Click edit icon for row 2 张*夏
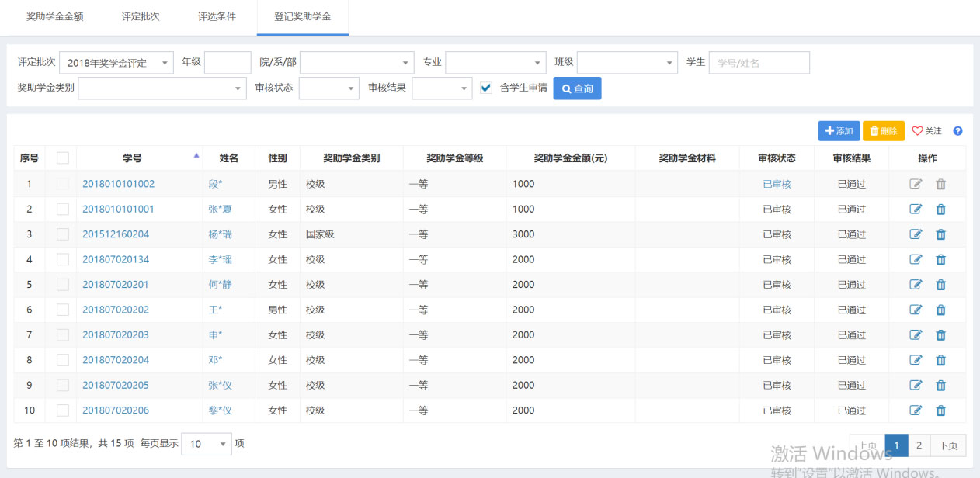The height and width of the screenshot is (478, 980). point(916,210)
